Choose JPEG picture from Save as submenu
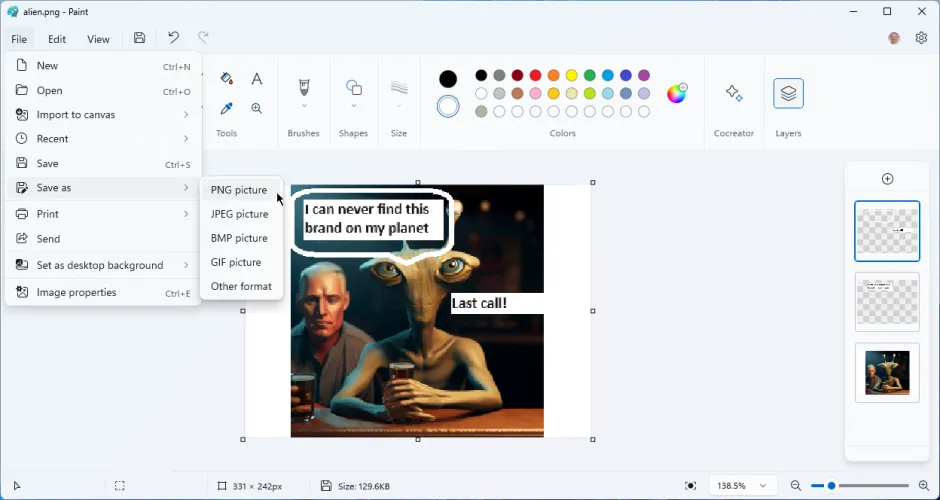This screenshot has height=500, width=940. (239, 214)
